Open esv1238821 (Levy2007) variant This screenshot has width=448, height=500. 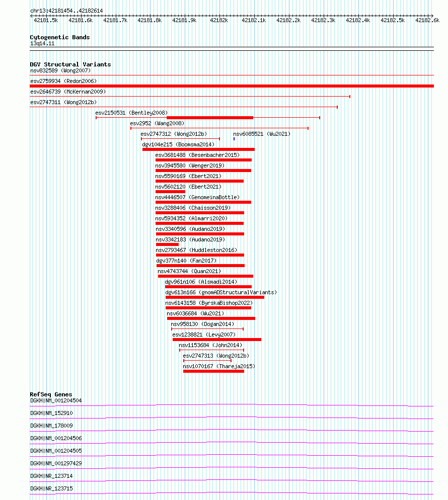[204, 335]
